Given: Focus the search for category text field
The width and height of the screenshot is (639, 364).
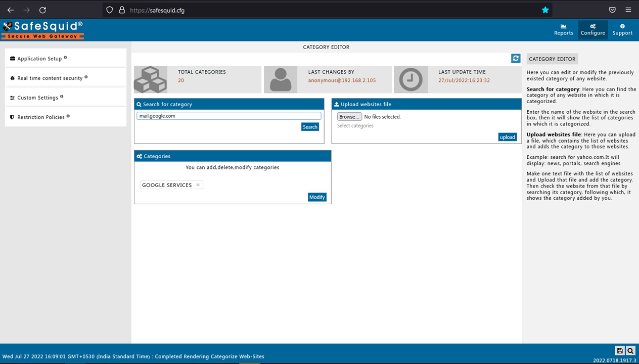Looking at the screenshot, I should click(229, 116).
